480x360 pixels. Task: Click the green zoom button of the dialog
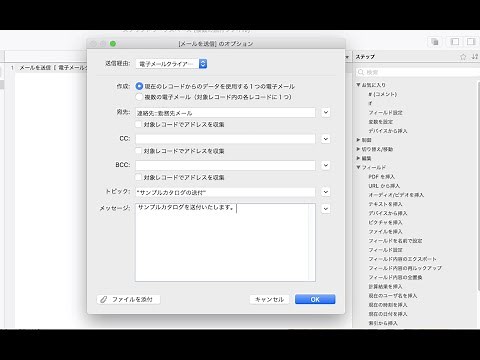pyautogui.click(x=113, y=44)
